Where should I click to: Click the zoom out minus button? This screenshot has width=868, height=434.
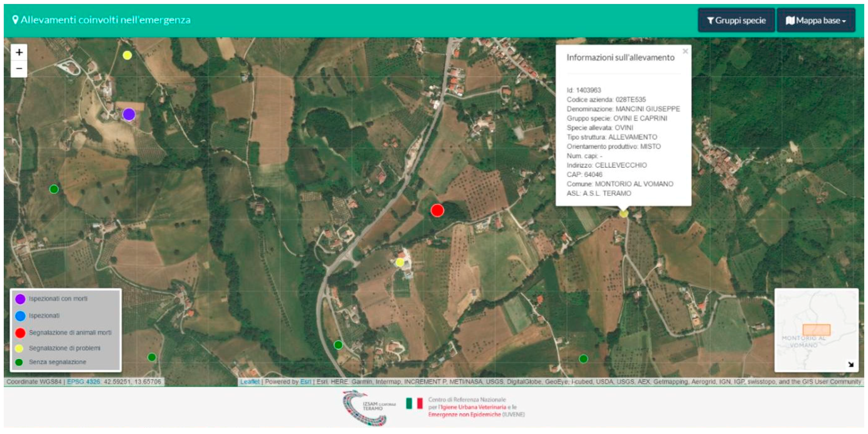click(19, 69)
